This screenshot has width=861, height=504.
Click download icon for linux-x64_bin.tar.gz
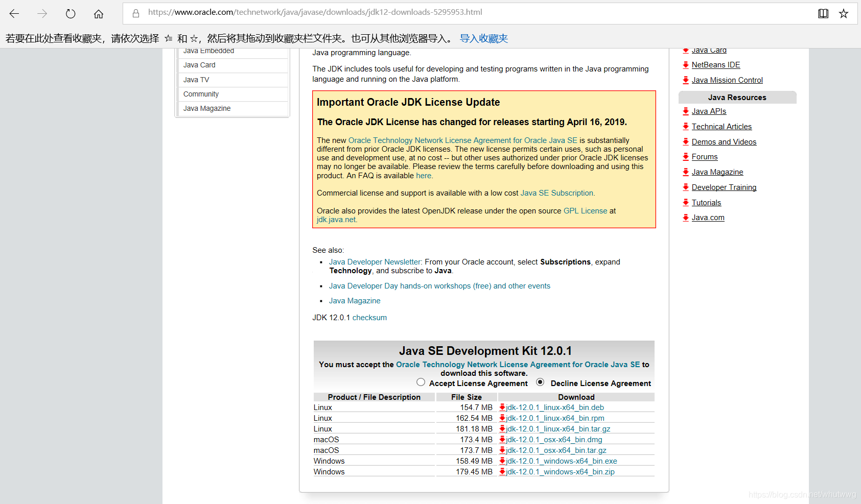tap(502, 429)
